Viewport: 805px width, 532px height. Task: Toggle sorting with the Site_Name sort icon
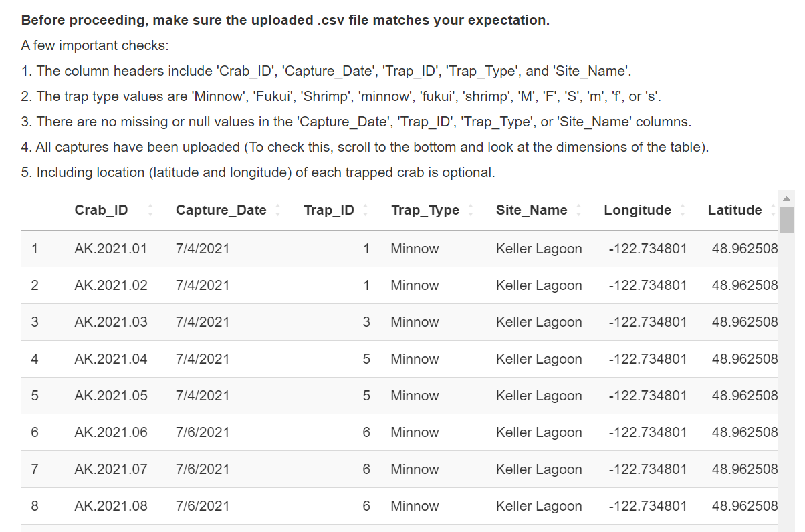(578, 210)
